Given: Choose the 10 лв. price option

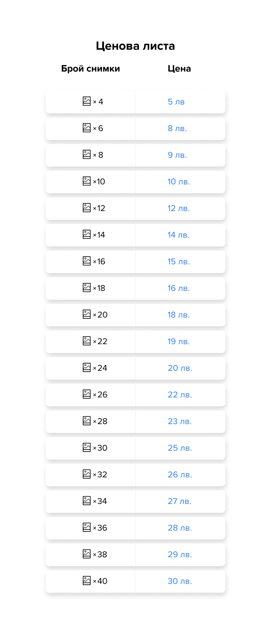Looking at the screenshot, I should (x=179, y=182).
